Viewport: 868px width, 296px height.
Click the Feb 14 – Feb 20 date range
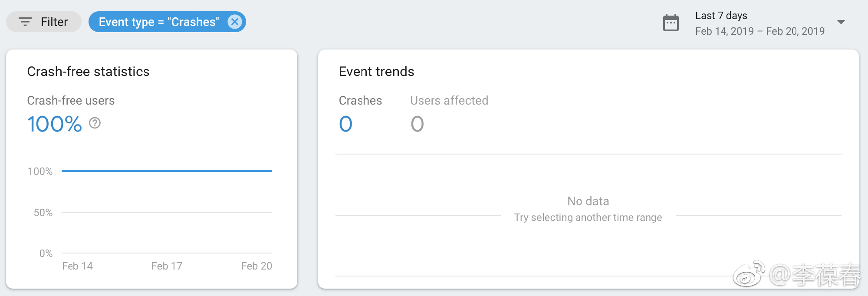[x=759, y=31]
